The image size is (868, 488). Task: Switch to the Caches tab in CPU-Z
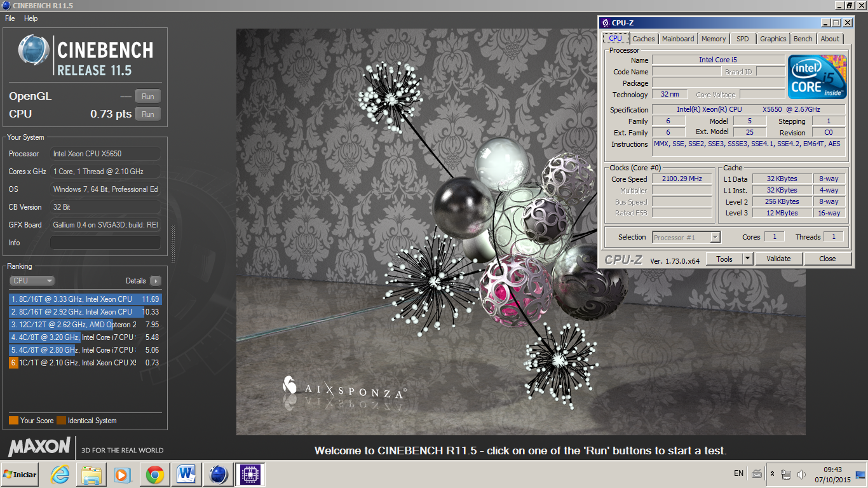click(644, 39)
